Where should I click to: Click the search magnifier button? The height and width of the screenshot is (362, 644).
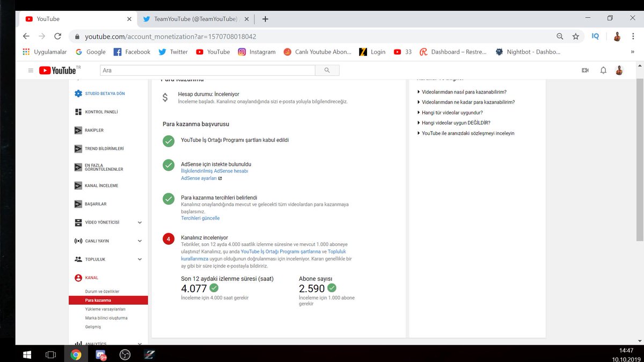coord(327,70)
